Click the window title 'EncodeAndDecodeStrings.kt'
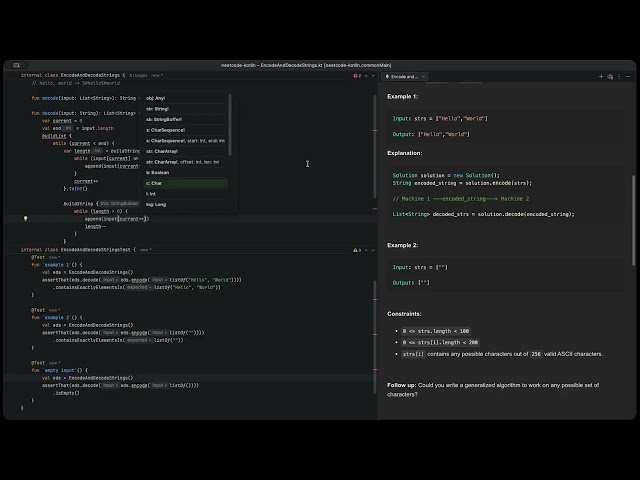This screenshot has height=480, width=640. point(291,65)
